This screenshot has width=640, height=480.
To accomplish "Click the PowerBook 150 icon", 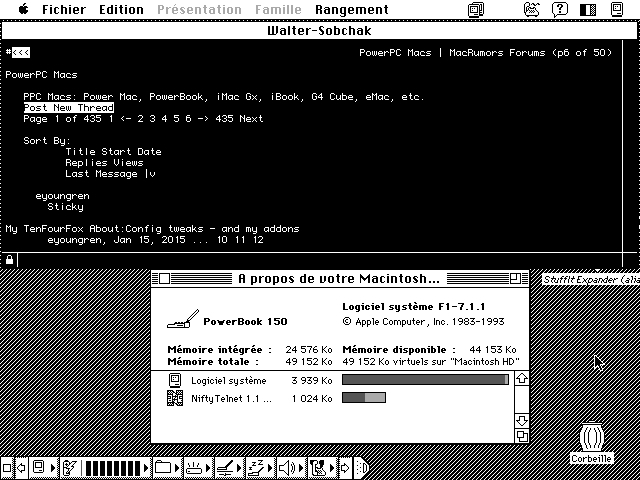I will pos(183,319).
